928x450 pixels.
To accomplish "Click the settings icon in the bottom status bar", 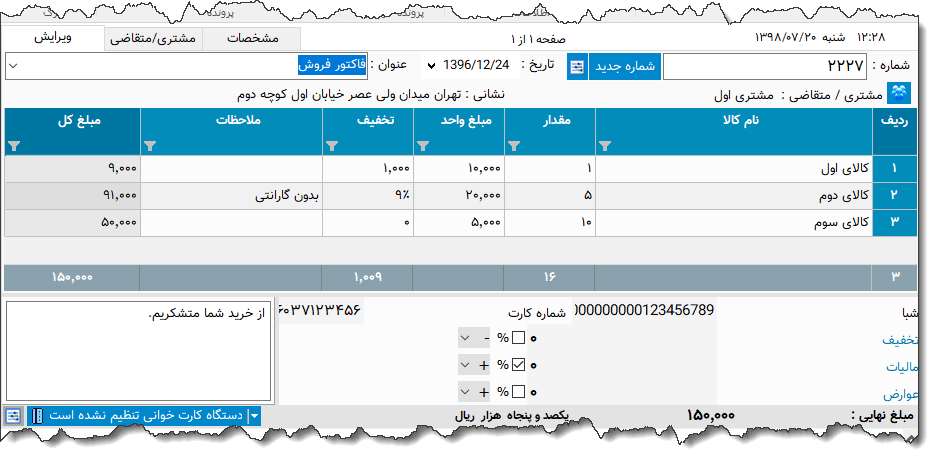I will click(x=14, y=416).
